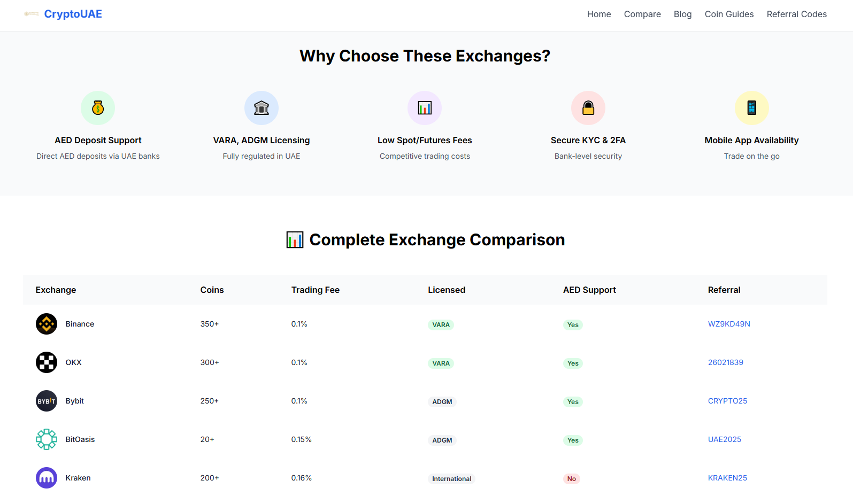Click the Low Spot/Futures Fees heading
This screenshot has width=853, height=504.
coord(425,140)
